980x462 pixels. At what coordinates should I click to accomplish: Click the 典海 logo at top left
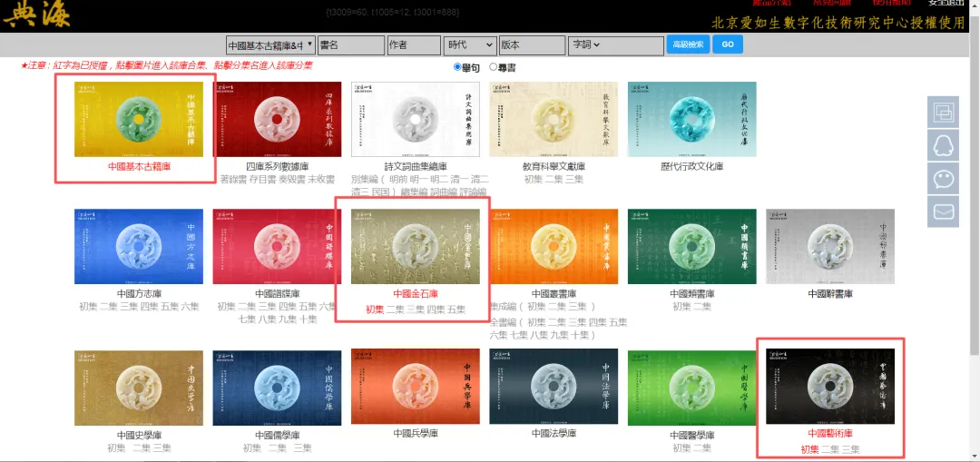[x=37, y=15]
